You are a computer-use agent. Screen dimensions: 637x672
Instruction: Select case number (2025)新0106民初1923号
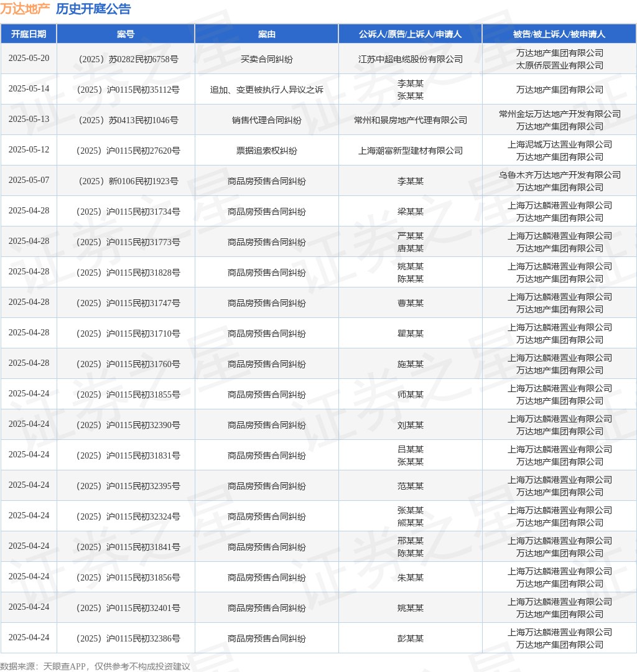[128, 181]
